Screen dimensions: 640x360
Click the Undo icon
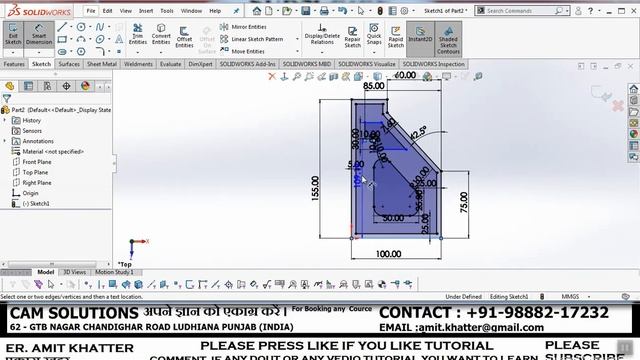click(x=342, y=11)
